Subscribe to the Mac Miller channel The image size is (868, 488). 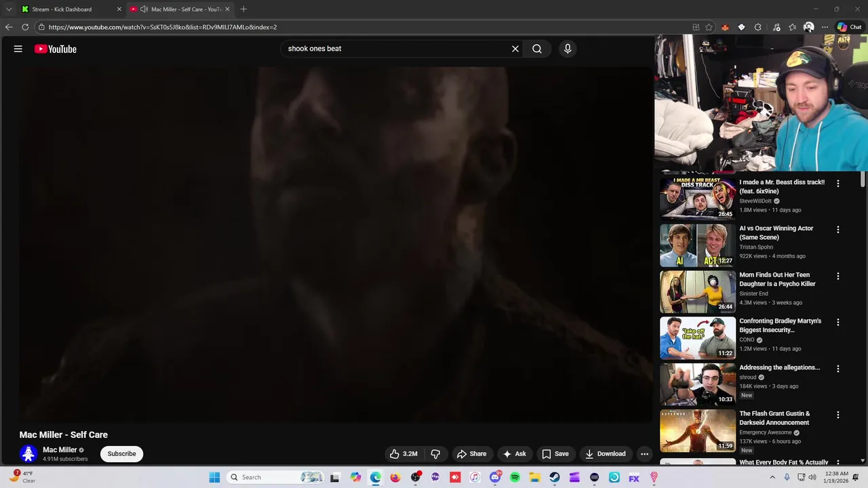pos(121,454)
